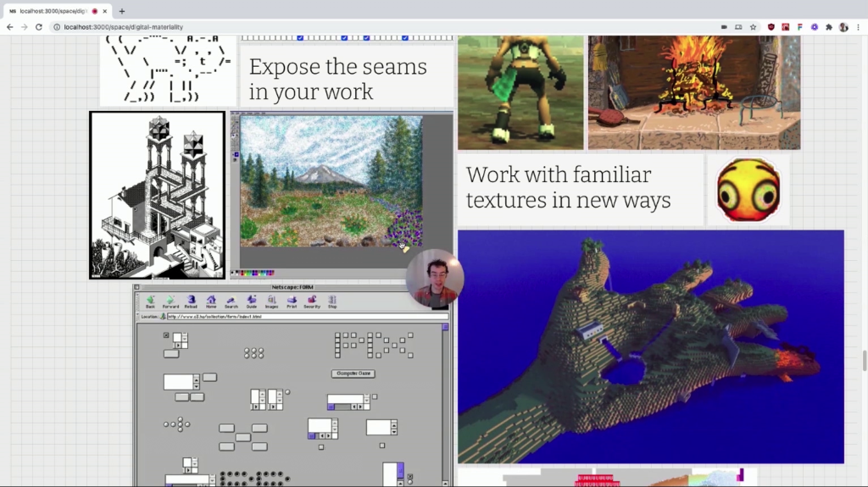
Task: Open the Escher waterfall drawing
Action: [x=157, y=196]
